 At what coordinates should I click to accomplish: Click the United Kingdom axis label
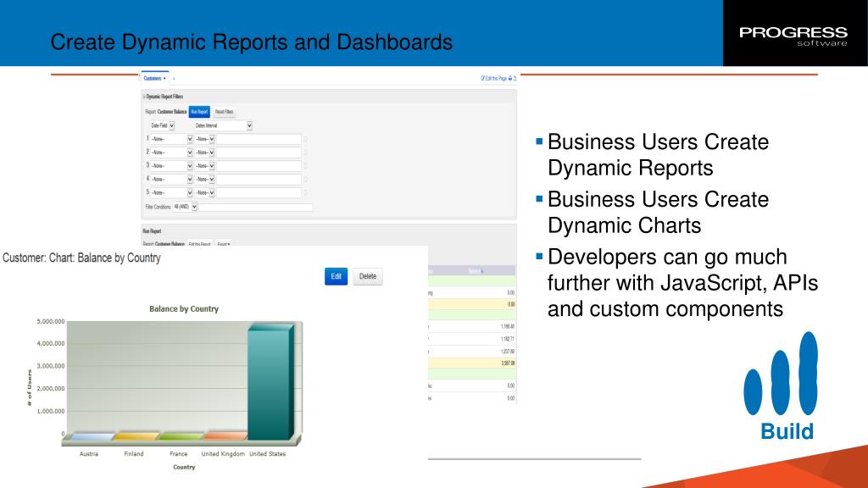pyautogui.click(x=223, y=454)
